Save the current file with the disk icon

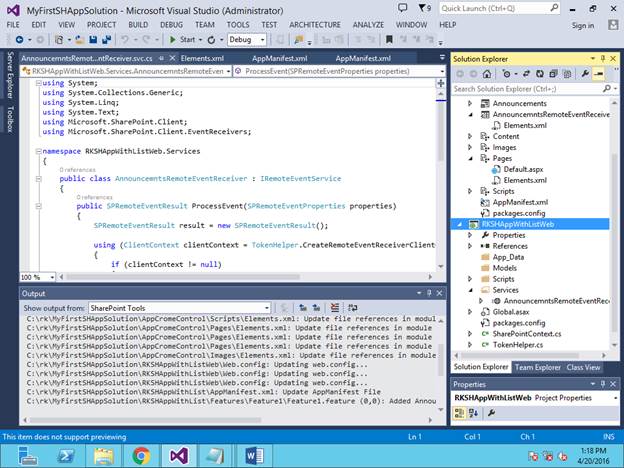(x=93, y=40)
